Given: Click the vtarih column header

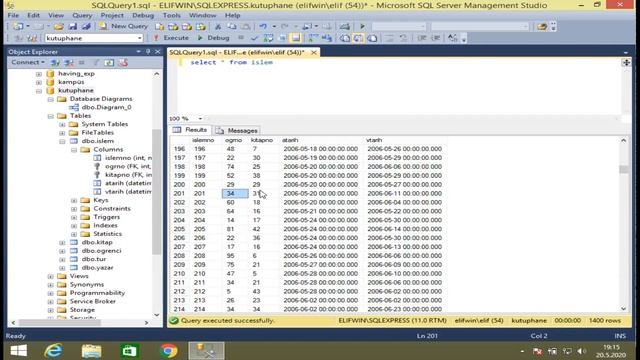Looking at the screenshot, I should tap(374, 140).
